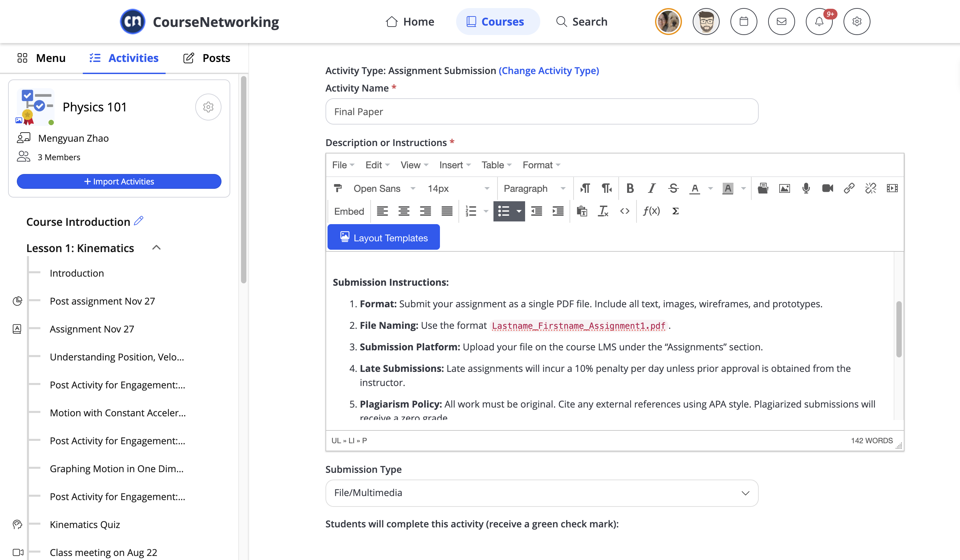The height and width of the screenshot is (560, 960).
Task: Open the Kinematics Quiz activity
Action: [x=85, y=524]
